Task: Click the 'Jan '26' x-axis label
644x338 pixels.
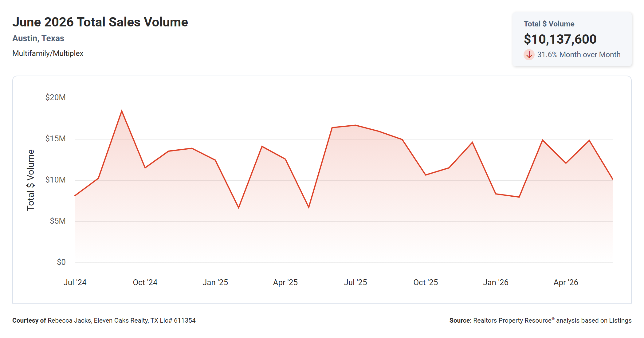Action: point(496,282)
